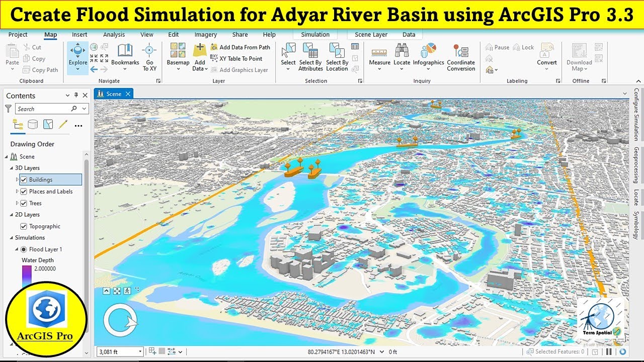Image resolution: width=644 pixels, height=362 pixels.
Task: Switch to List By Editing view
Action: click(63, 124)
